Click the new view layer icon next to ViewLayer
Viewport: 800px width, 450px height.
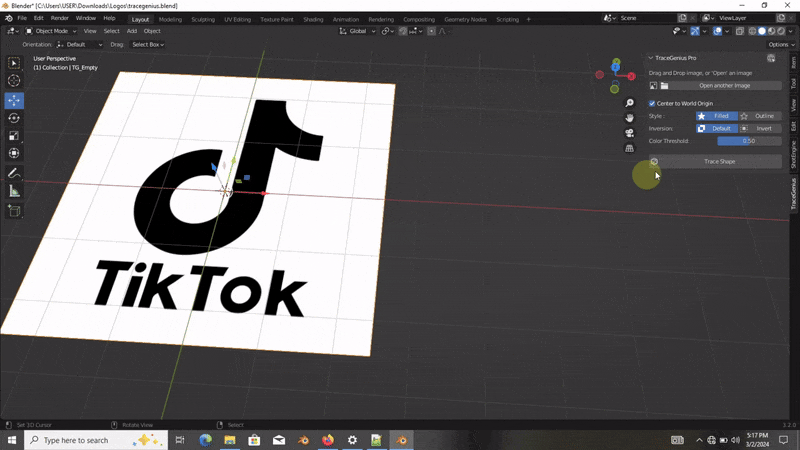[781, 18]
